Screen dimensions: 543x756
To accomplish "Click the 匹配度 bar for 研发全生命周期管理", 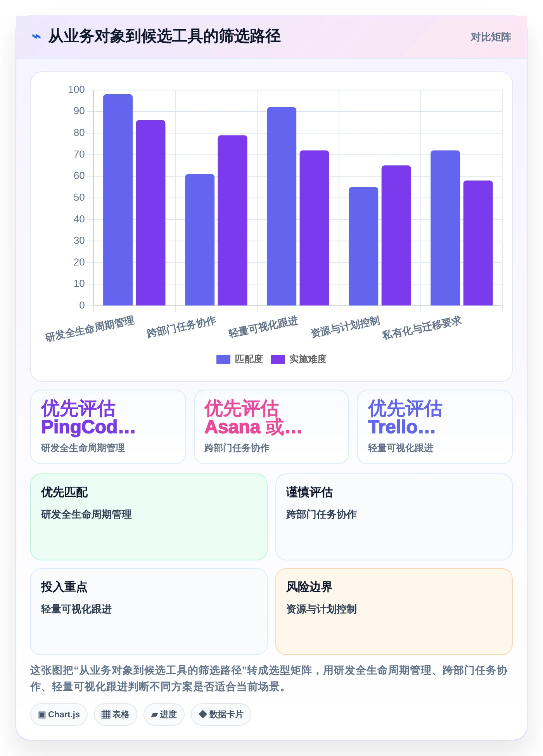I will pyautogui.click(x=118, y=200).
